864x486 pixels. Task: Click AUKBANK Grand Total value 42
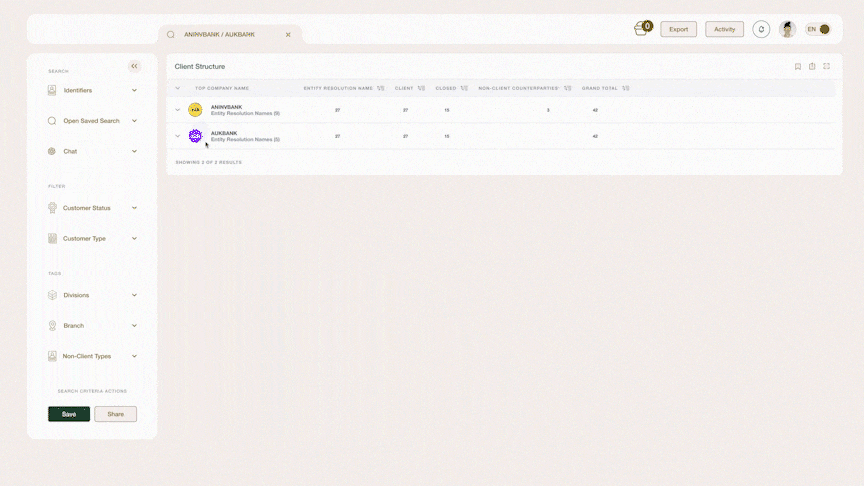[595, 136]
